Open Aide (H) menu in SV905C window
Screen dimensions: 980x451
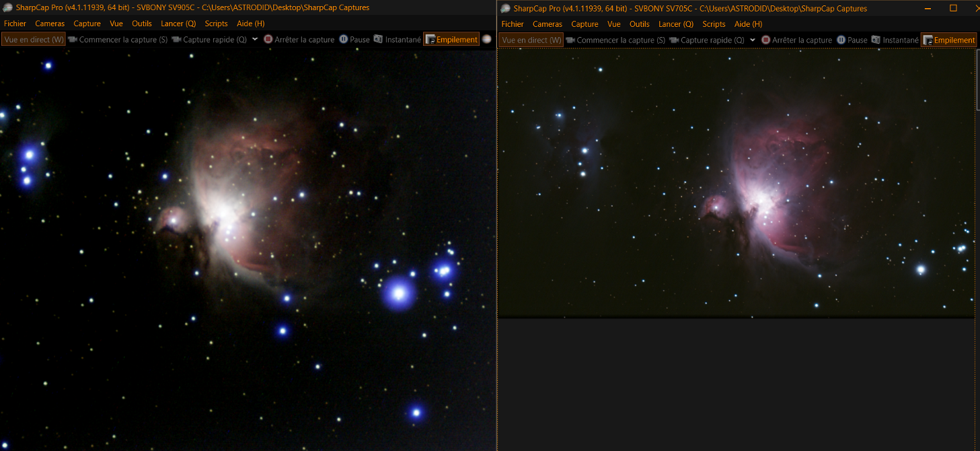(x=251, y=24)
